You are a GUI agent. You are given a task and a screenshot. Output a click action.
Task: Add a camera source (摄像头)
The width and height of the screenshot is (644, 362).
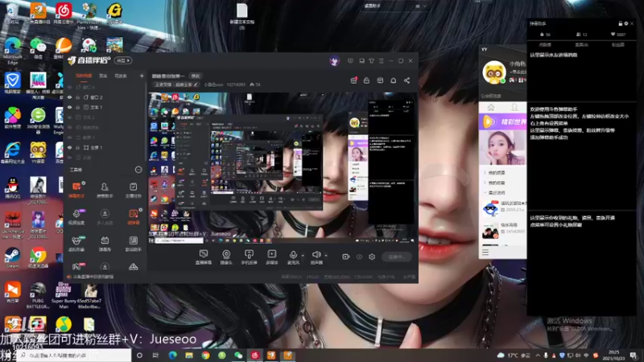pyautogui.click(x=226, y=257)
